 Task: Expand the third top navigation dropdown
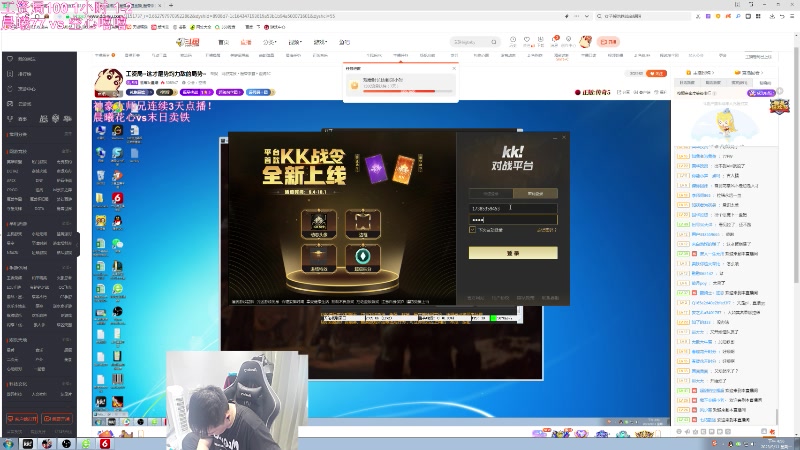coord(269,42)
